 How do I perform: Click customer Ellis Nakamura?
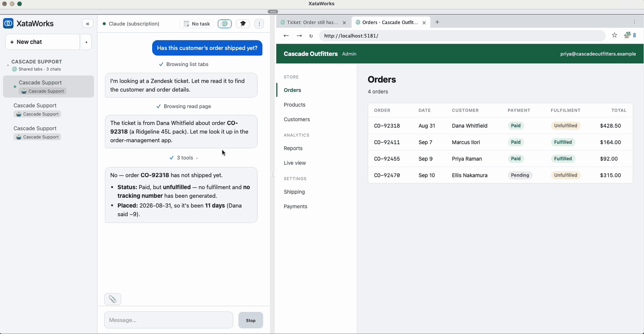tap(469, 175)
